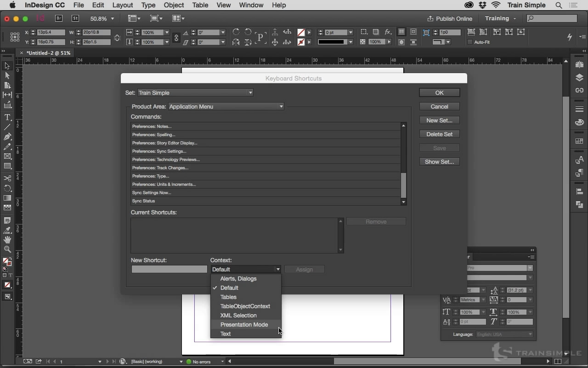Choose Alerts, Dialogs from context list
Image resolution: width=588 pixels, height=368 pixels.
[x=246, y=278]
